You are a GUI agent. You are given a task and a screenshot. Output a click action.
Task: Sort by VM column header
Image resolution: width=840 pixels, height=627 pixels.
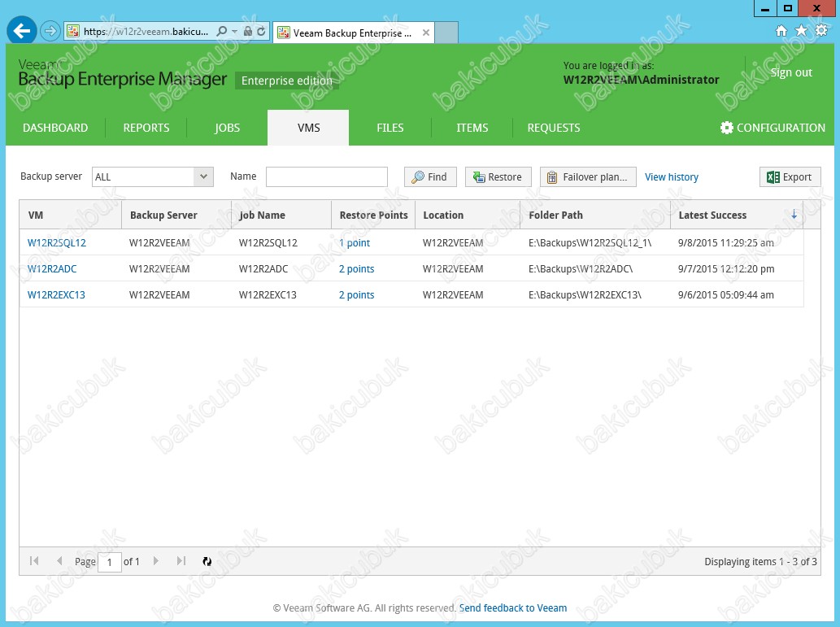71,215
